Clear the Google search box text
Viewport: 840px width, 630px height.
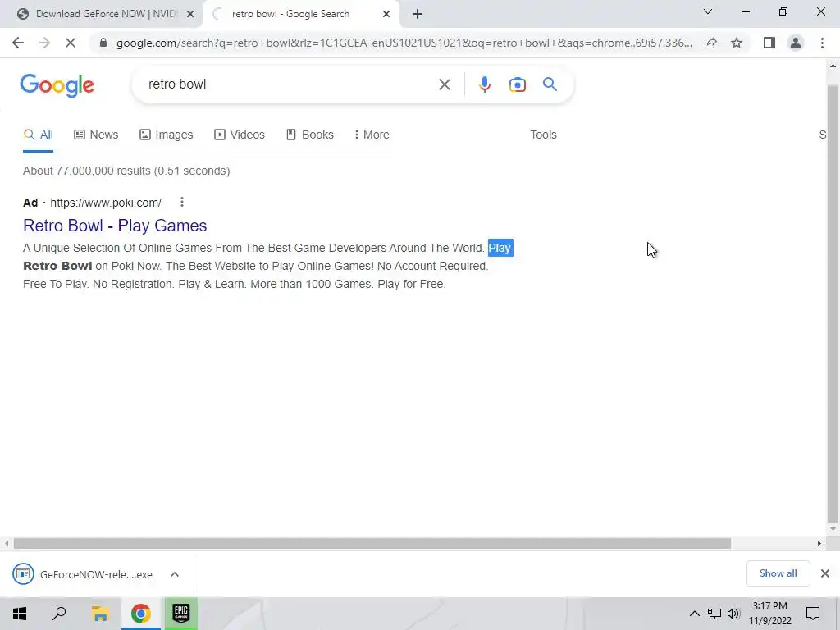[444, 84]
